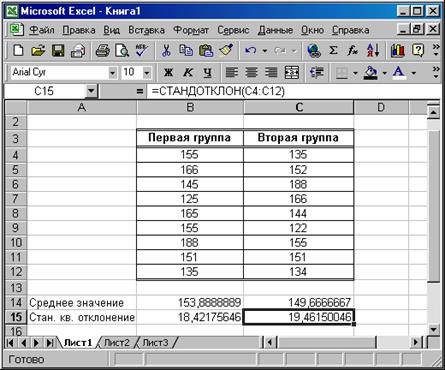Open the Insert Function fx wizard
The image size is (445, 370).
353,51
